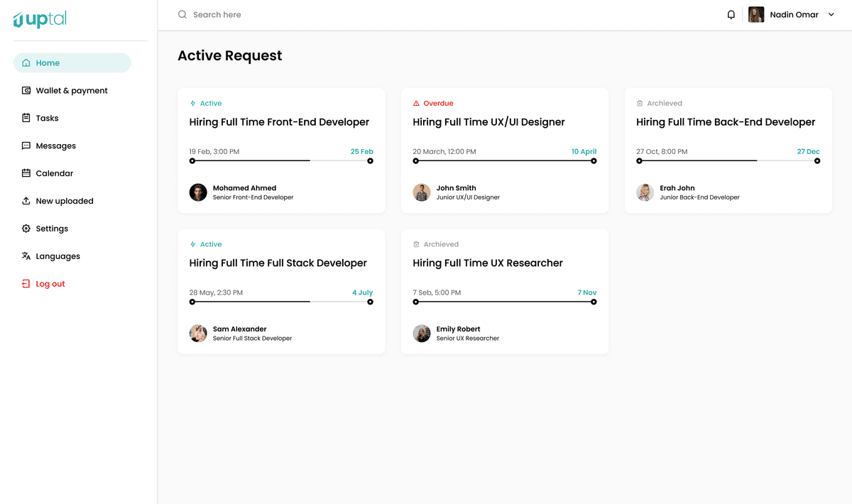Click the progress timeline on Full Stack Developer card
Viewport: 852px width, 504px height.
point(280,302)
